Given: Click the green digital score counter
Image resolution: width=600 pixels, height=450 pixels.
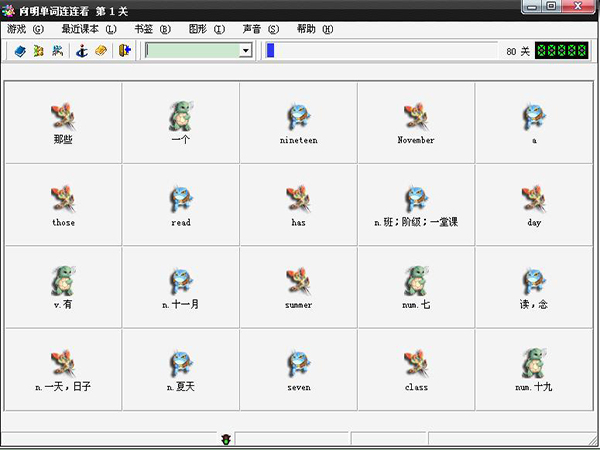Looking at the screenshot, I should 561,51.
